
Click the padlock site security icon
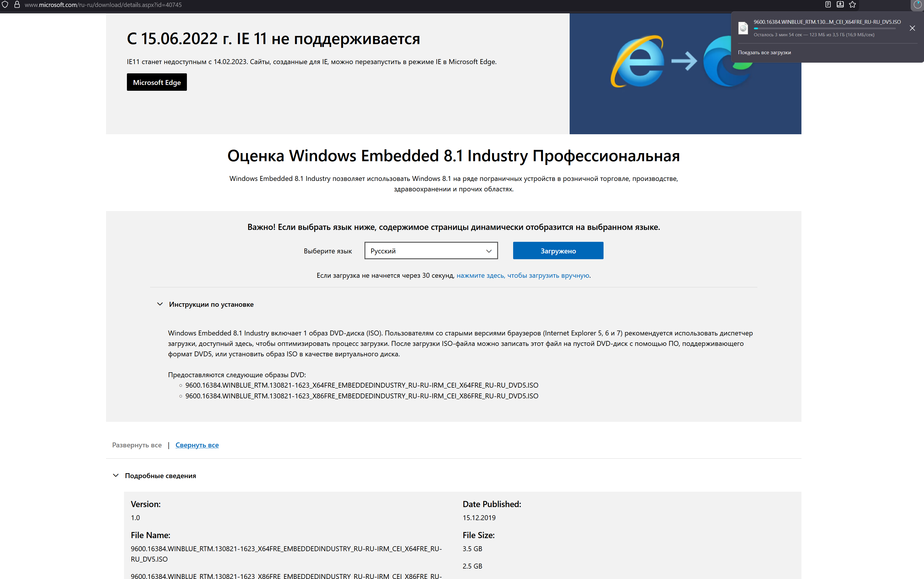(x=17, y=5)
